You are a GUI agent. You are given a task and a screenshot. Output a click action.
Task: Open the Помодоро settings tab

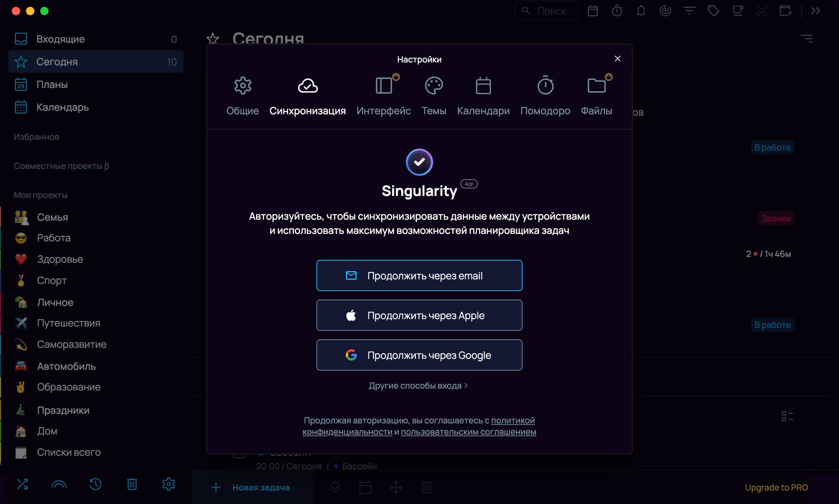point(545,96)
